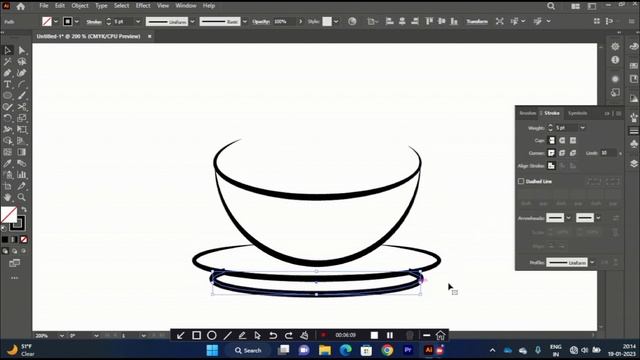
Task: Open start Arrowhead dropdown
Action: coord(568,218)
